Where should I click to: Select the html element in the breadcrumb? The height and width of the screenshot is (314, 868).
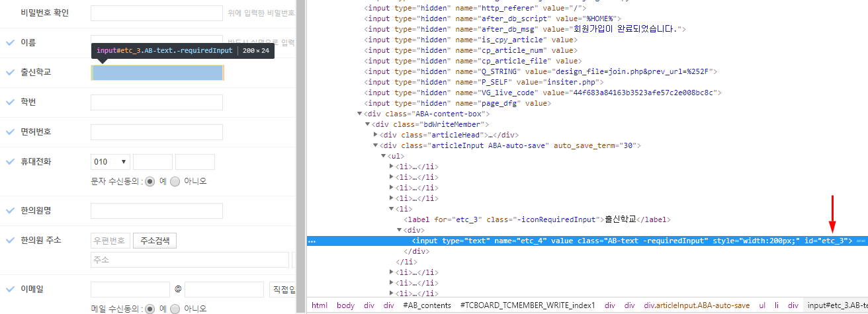click(320, 305)
